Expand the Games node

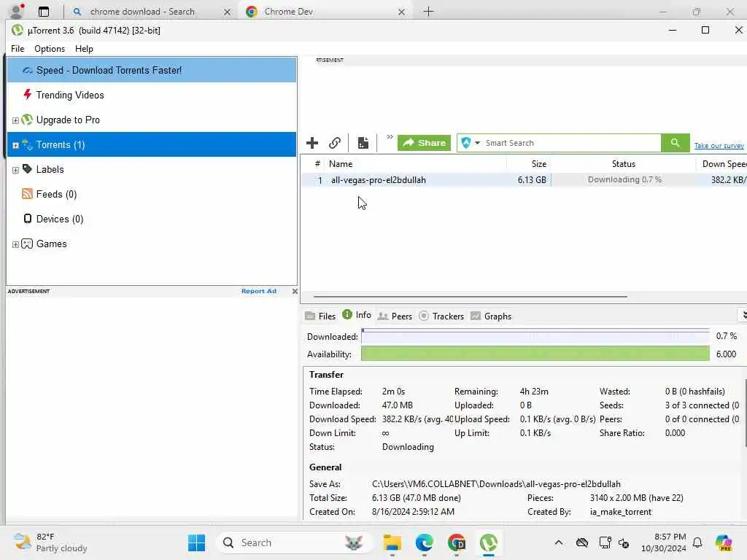coord(15,244)
